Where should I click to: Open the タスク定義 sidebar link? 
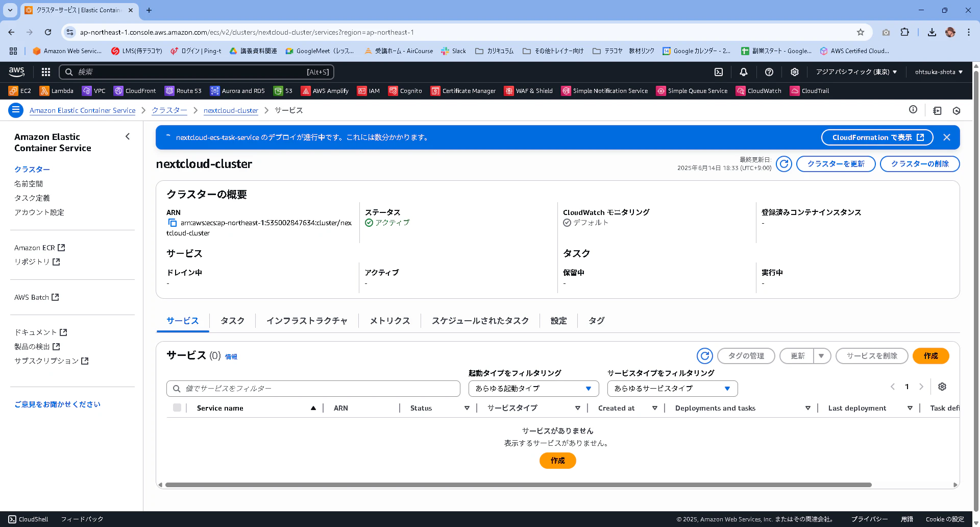[32, 198]
